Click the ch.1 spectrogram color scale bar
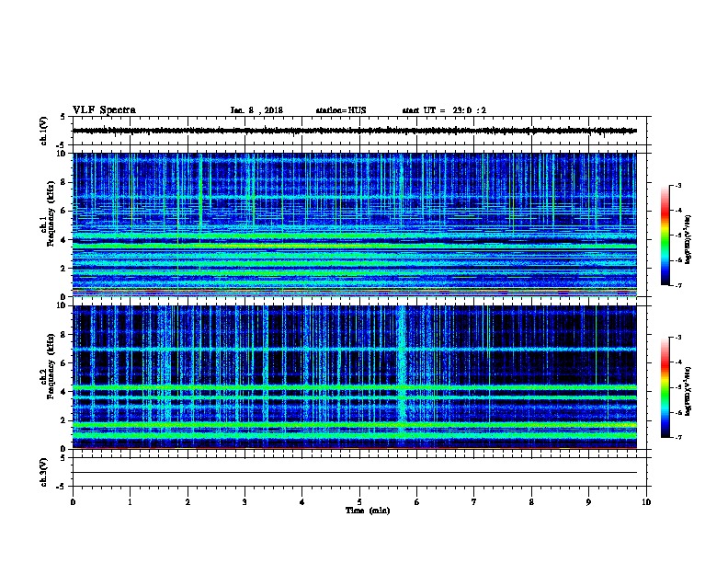 tap(665, 236)
